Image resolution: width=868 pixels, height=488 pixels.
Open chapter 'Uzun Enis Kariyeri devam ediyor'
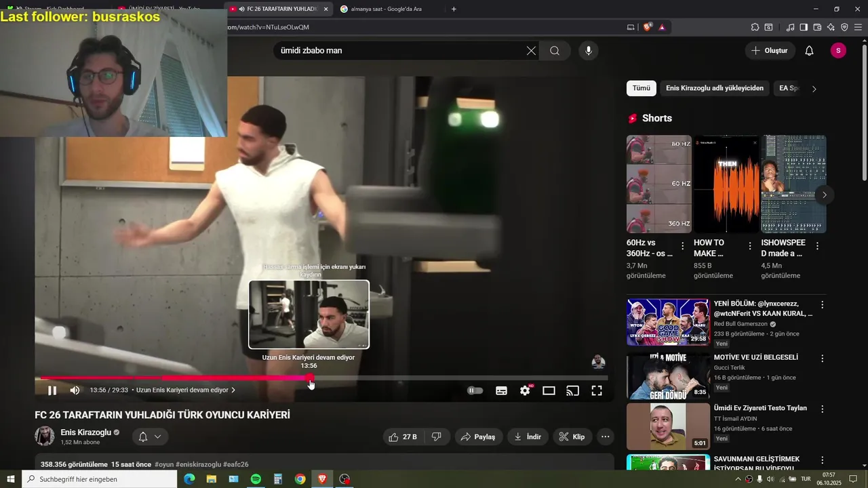[x=186, y=390]
